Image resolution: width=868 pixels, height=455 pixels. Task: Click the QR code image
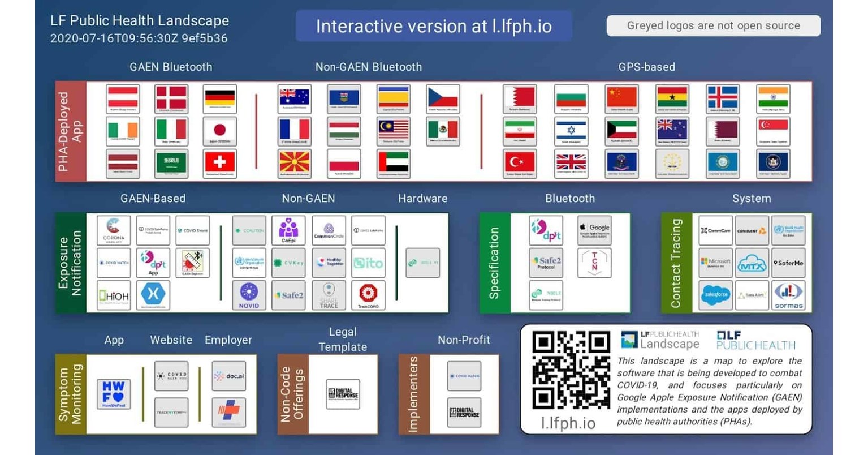(571, 370)
